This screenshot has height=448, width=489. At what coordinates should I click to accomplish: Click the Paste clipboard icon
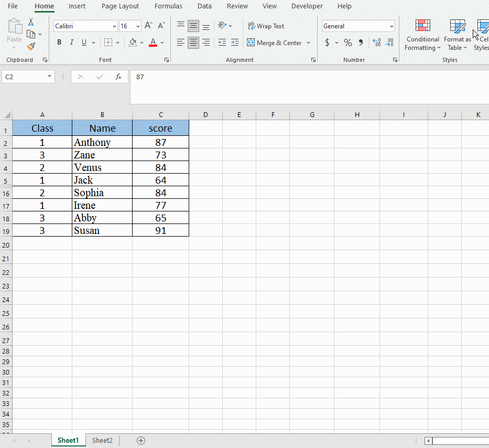tap(14, 26)
